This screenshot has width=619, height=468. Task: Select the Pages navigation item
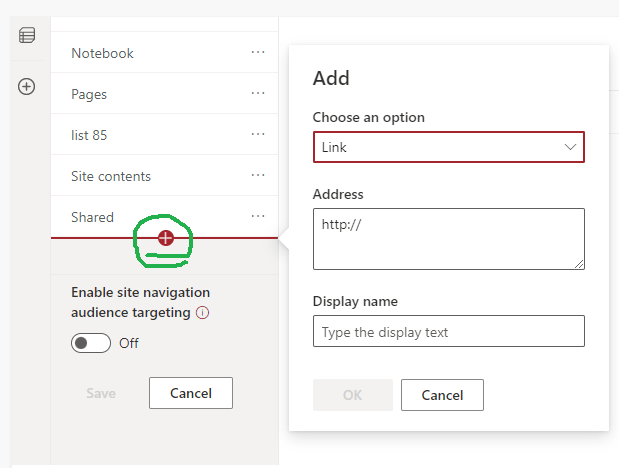(89, 94)
